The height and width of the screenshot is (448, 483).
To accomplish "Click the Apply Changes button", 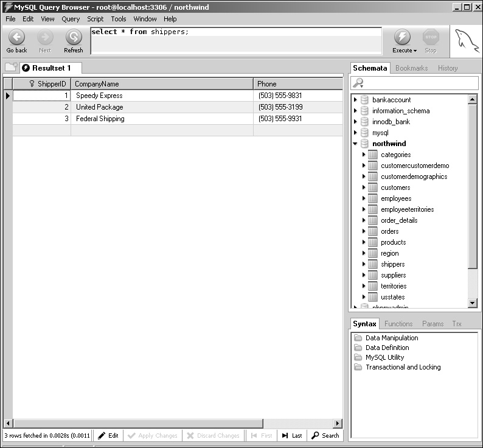I will [153, 435].
